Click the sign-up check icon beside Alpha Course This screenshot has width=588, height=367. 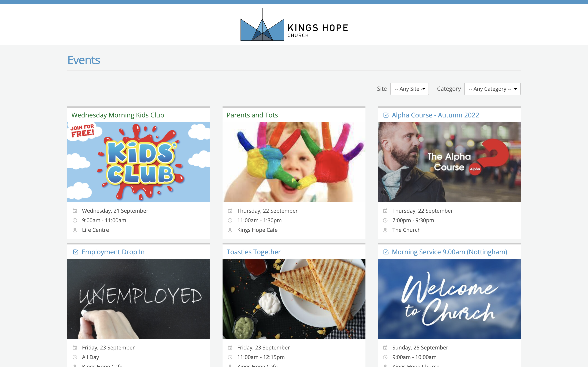point(386,115)
